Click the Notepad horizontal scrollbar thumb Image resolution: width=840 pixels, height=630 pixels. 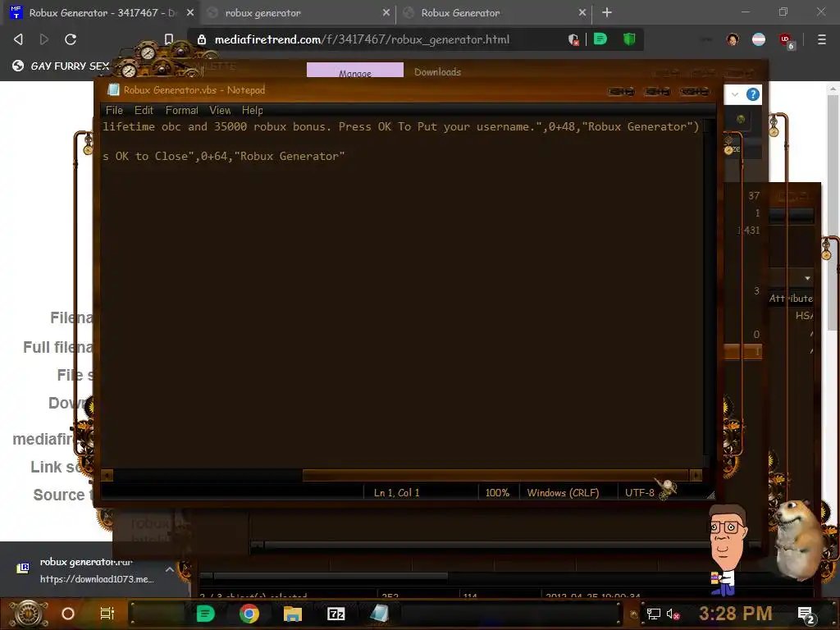coord(495,475)
